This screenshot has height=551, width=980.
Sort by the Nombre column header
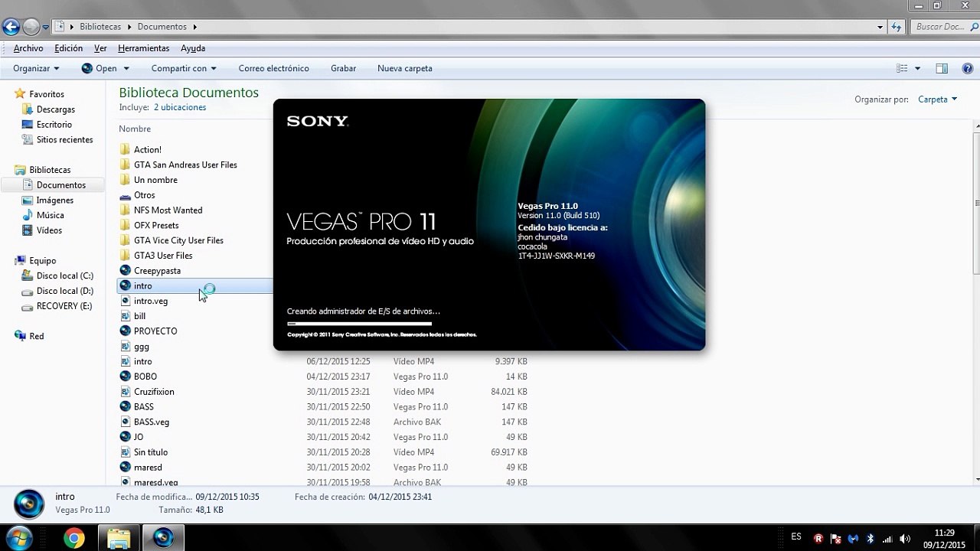pyautogui.click(x=135, y=129)
